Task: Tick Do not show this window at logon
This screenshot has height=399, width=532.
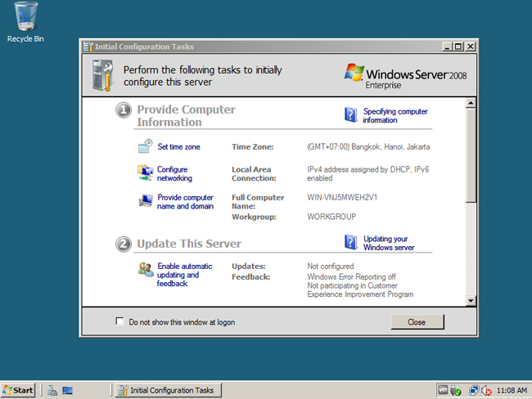Action: tap(119, 321)
